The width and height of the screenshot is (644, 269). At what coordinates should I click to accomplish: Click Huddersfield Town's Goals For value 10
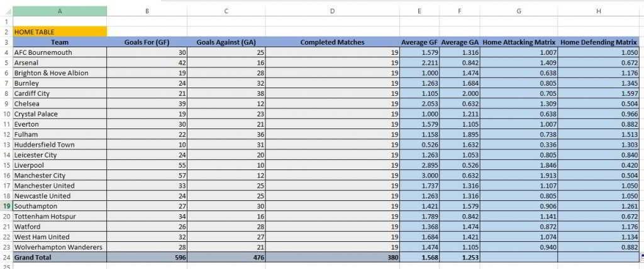click(147, 145)
